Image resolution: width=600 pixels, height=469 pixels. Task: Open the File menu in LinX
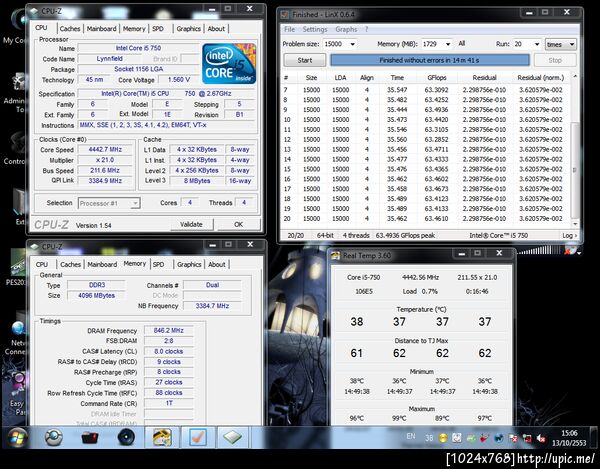289,29
